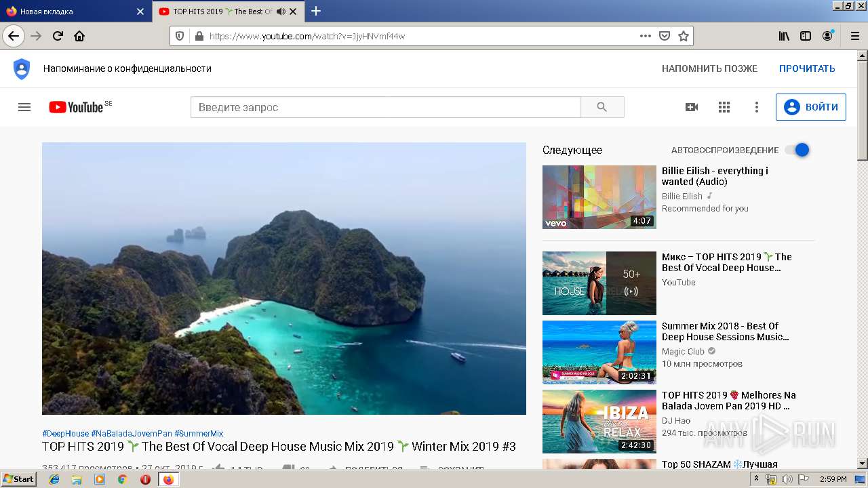
Task: Open TOP HITS 2019 Melhores Na Balada title
Action: 729,401
